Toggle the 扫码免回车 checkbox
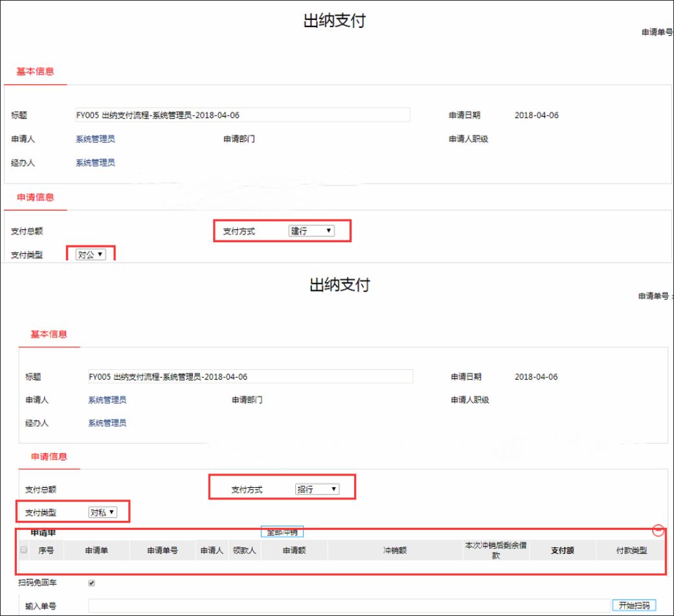Screen dimensions: 674x616 click(91, 583)
